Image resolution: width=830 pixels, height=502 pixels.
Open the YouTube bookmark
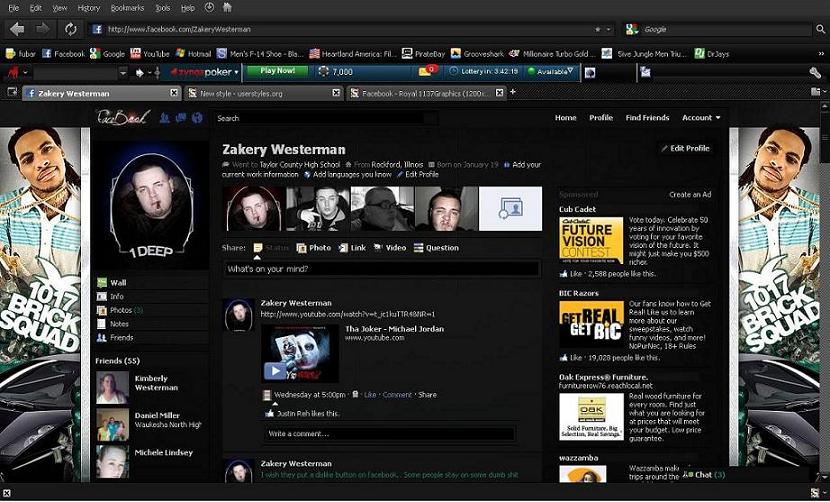150,53
